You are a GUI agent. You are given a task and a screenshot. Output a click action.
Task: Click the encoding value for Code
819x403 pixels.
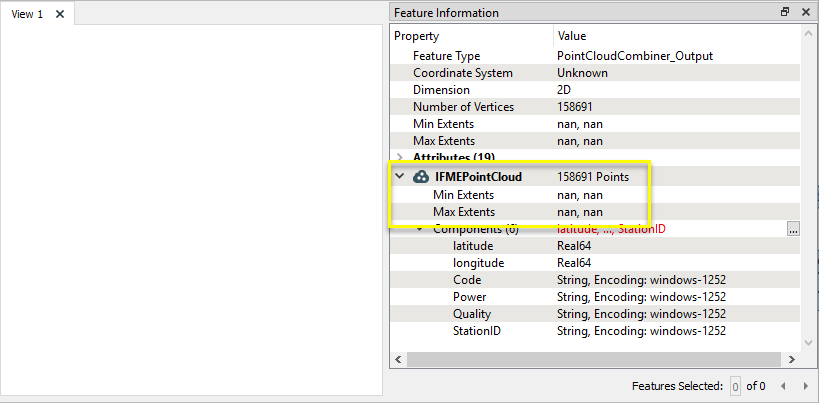tap(641, 280)
